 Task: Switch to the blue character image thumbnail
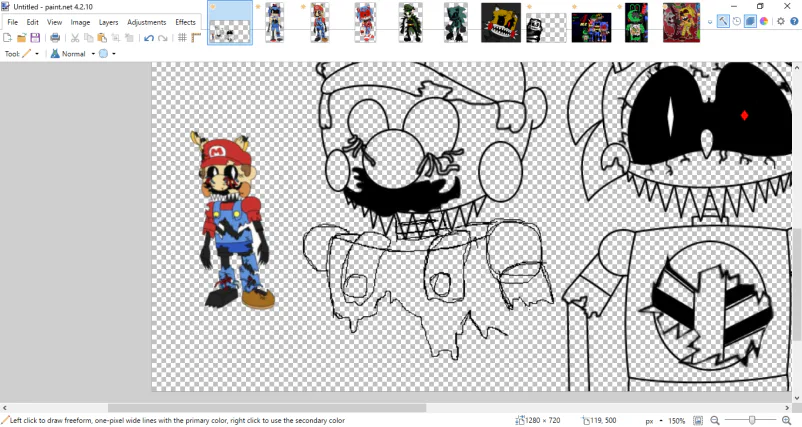pos(275,23)
